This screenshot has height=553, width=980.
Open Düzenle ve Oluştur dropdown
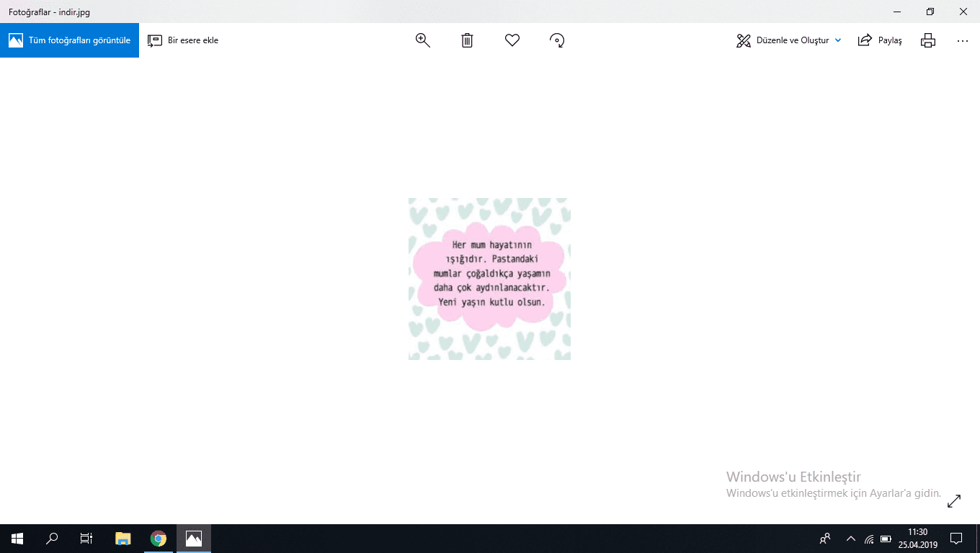tap(788, 40)
